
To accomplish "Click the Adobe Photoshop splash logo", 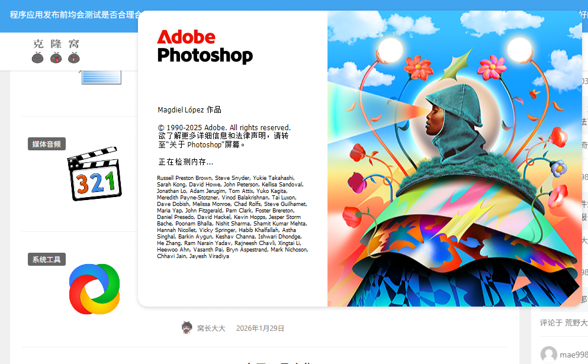I will [x=204, y=47].
